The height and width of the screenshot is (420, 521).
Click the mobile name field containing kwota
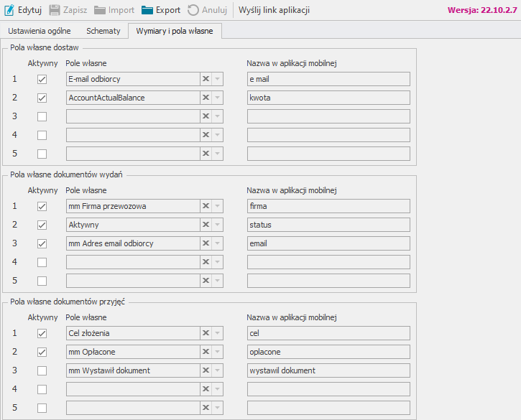[328, 98]
